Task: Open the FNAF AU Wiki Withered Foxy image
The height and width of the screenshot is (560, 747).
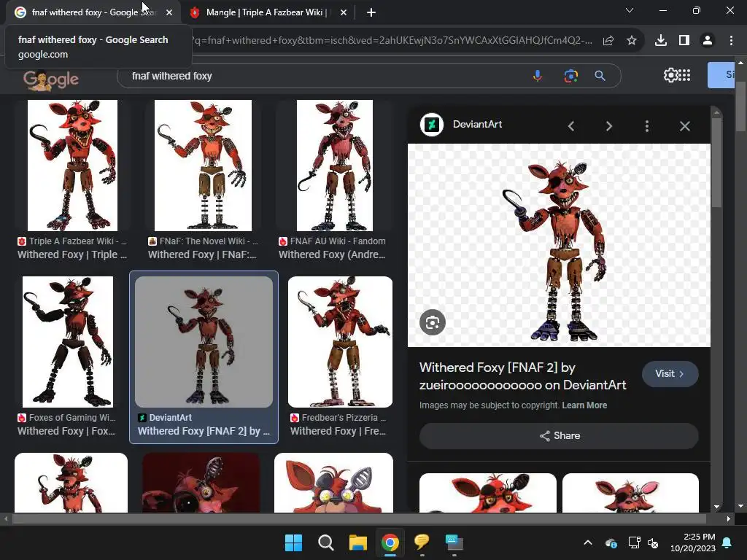Action: click(334, 166)
